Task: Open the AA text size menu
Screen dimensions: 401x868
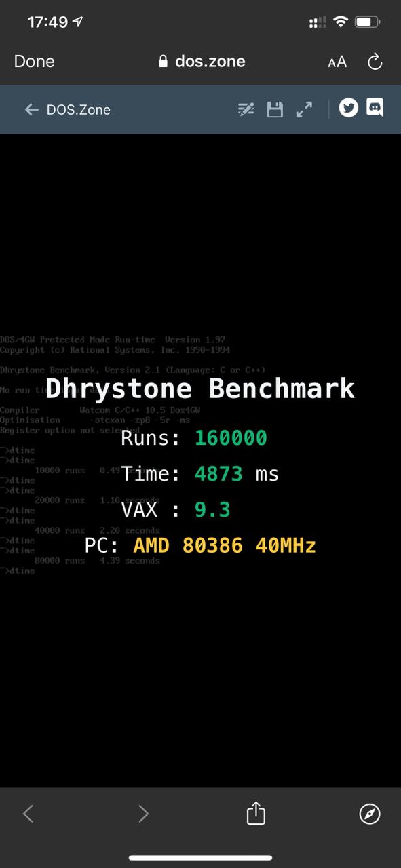Action: (337, 62)
